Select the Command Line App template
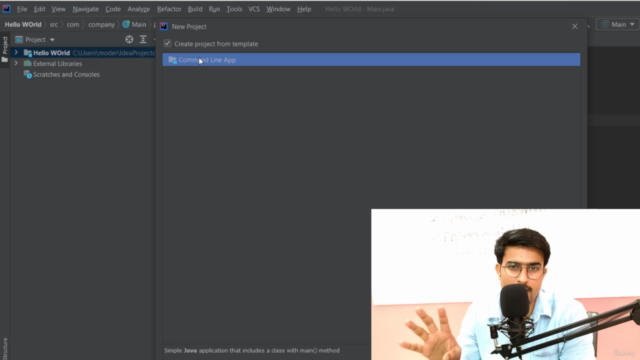The height and width of the screenshot is (360, 640). 371,60
